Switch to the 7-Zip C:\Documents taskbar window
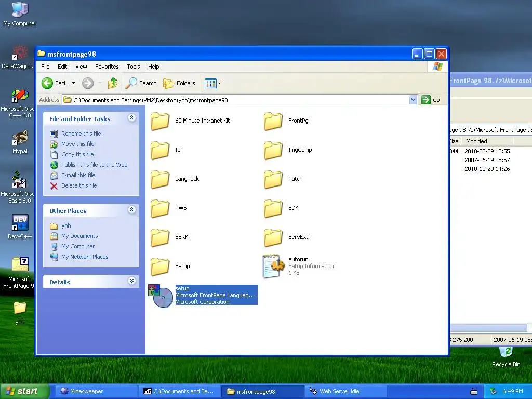 click(x=179, y=391)
